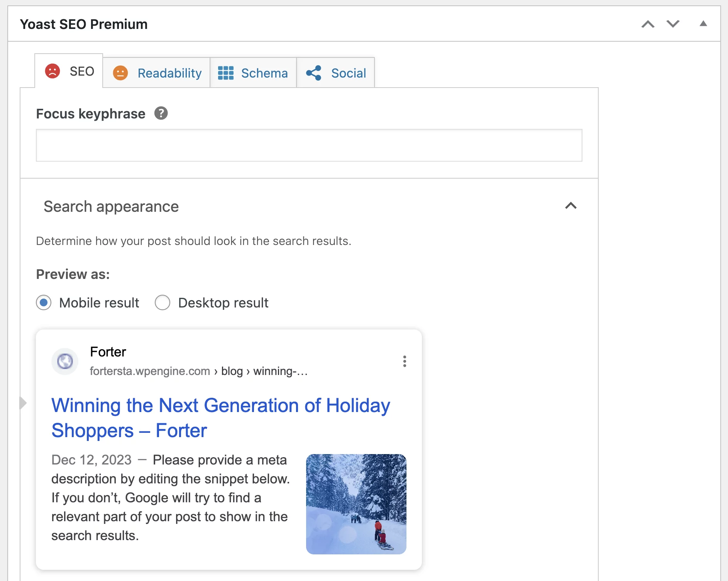Click the red sad face SEO score icon
The height and width of the screenshot is (581, 728).
click(52, 71)
